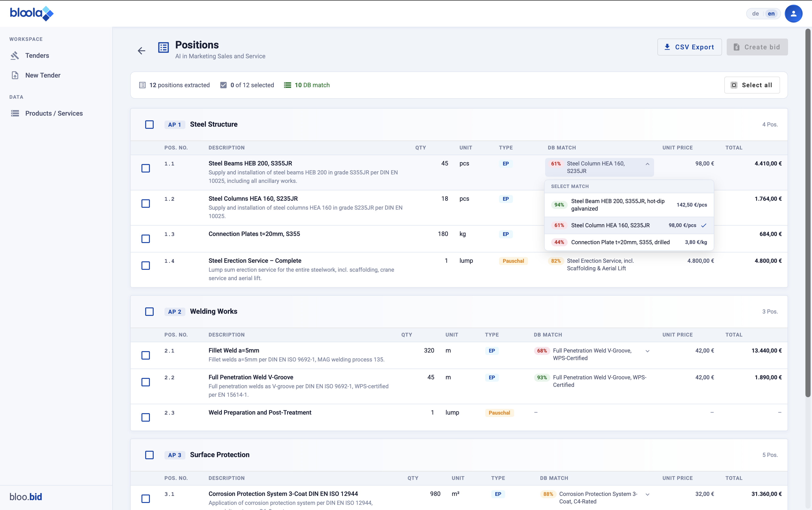
Task: Expand DB match dropdown for Fillet Weld
Action: point(647,351)
